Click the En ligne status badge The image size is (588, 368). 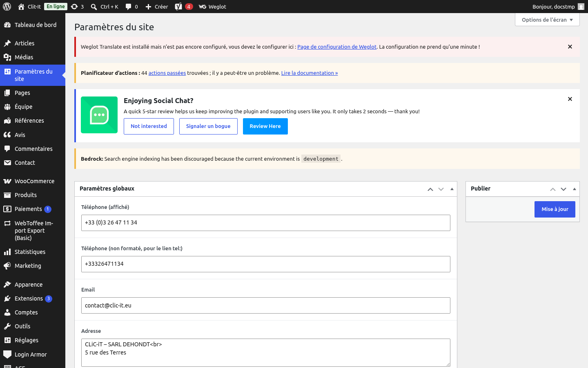coord(56,7)
